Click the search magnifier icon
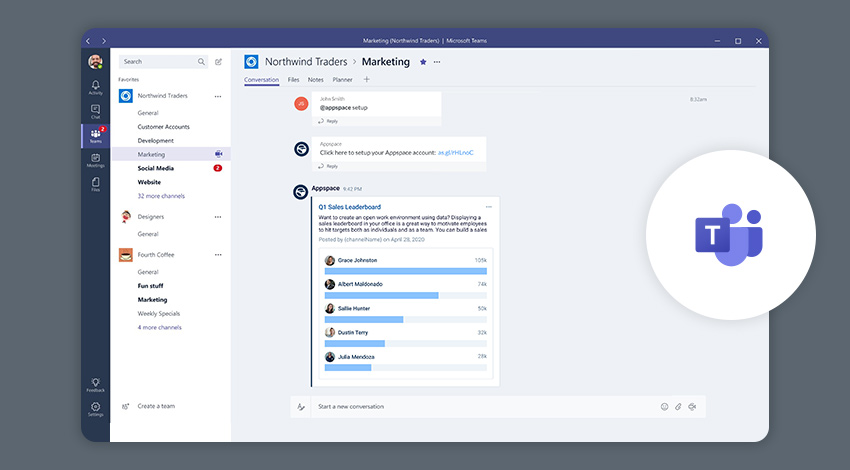Image resolution: width=850 pixels, height=470 pixels. (x=201, y=62)
